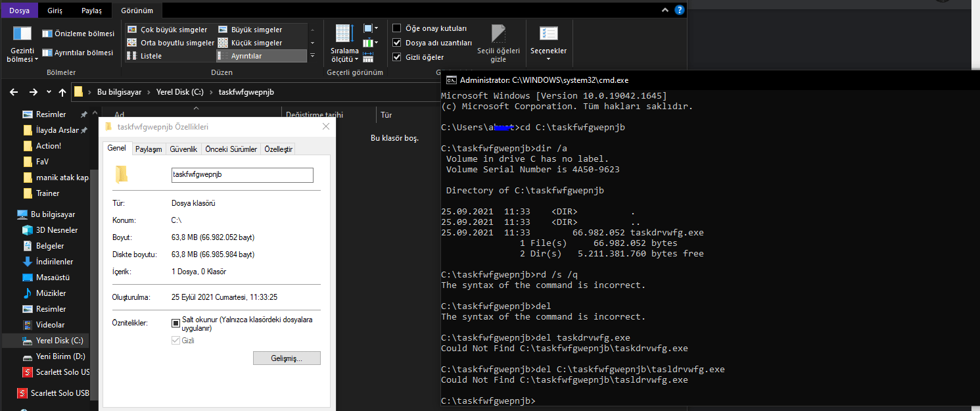Open 3D Nesneler in sidebar

click(57, 230)
